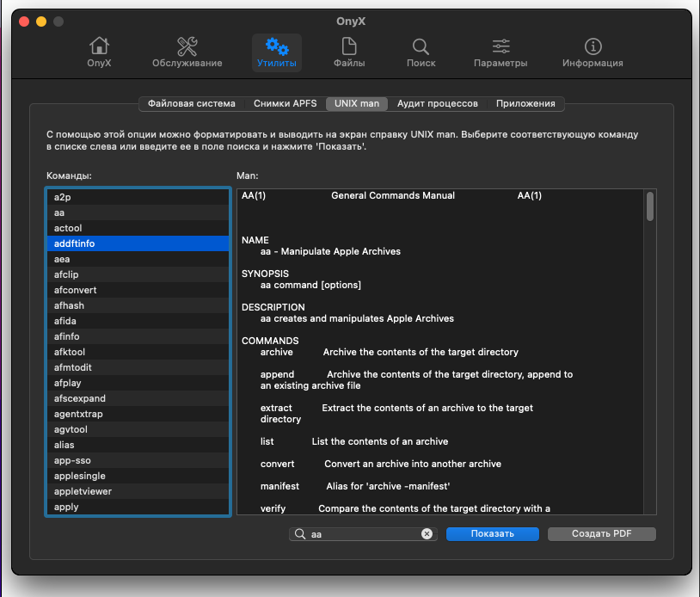Open the Параметры sliders icon
700x597 pixels.
[500, 52]
